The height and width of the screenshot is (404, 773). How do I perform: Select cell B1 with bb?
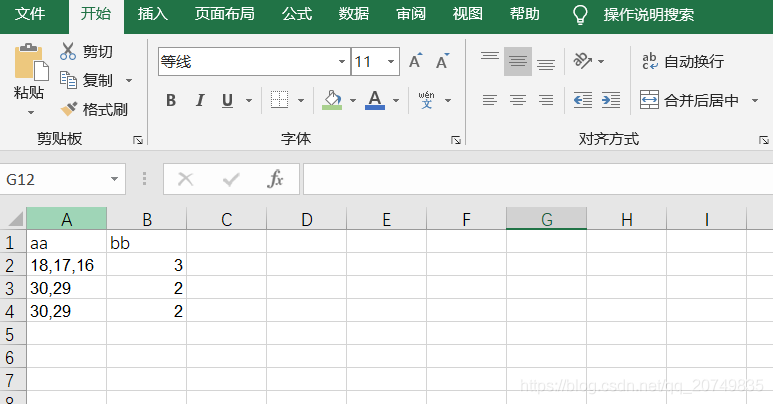tap(146, 243)
